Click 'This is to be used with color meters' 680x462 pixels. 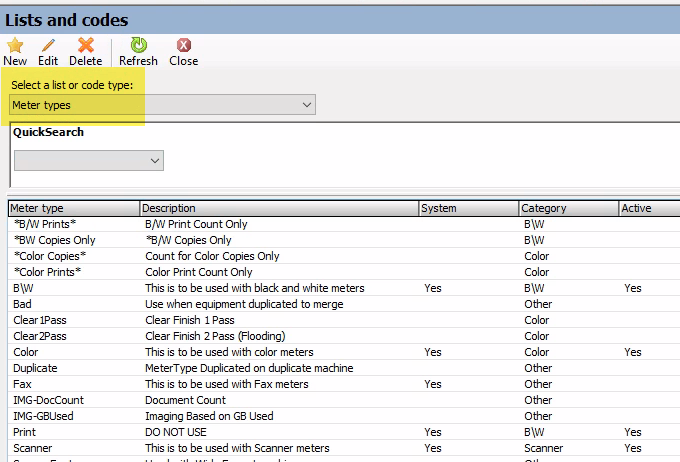point(229,352)
